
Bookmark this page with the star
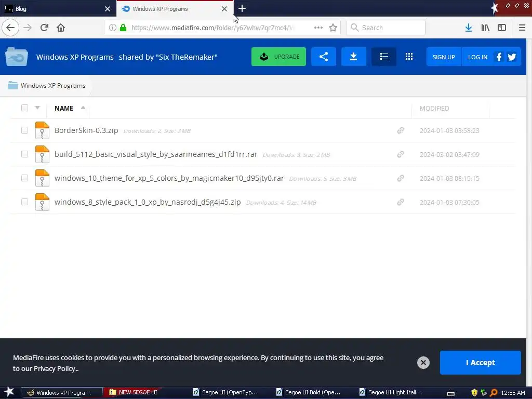(333, 28)
